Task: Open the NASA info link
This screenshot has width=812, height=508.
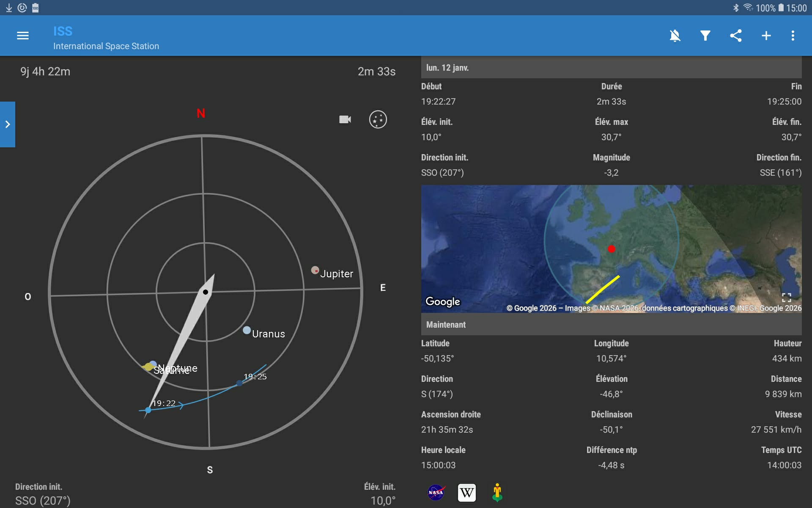Action: tap(436, 492)
